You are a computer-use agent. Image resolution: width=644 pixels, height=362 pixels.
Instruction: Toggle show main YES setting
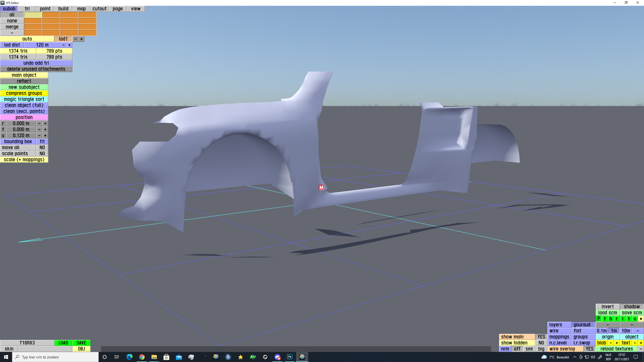[x=541, y=337]
